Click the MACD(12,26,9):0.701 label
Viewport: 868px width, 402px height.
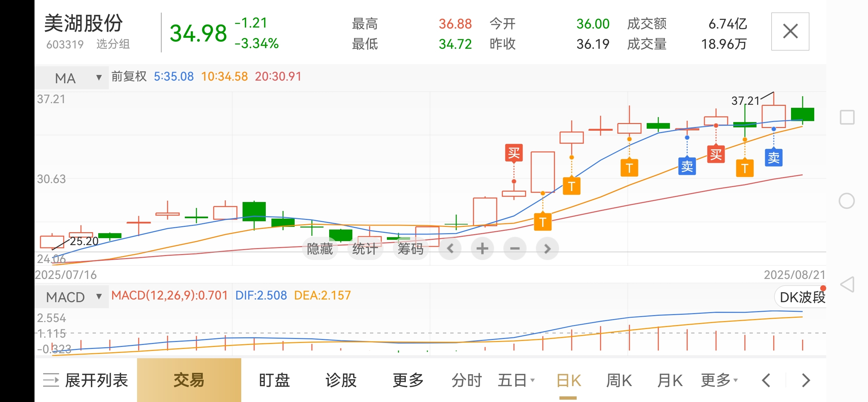pyautogui.click(x=170, y=296)
